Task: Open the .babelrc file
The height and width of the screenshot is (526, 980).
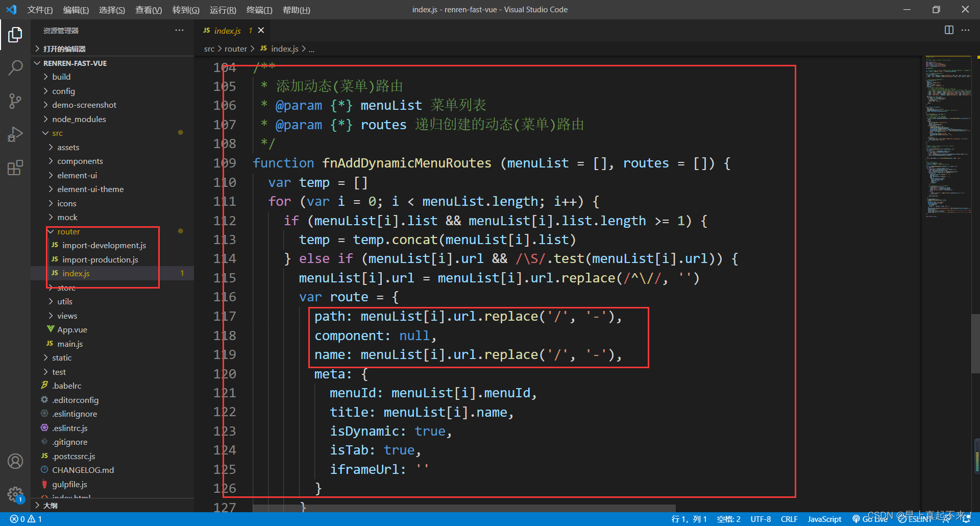Action: [66, 386]
